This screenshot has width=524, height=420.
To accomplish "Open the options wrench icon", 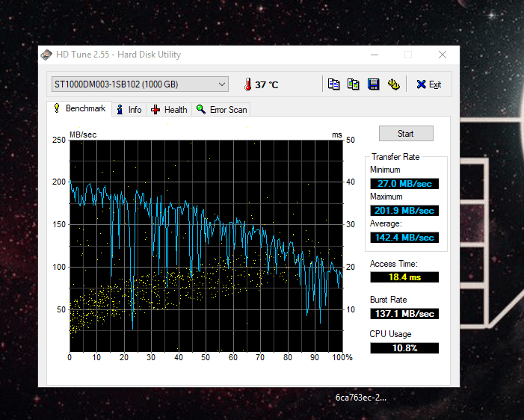I will point(394,84).
